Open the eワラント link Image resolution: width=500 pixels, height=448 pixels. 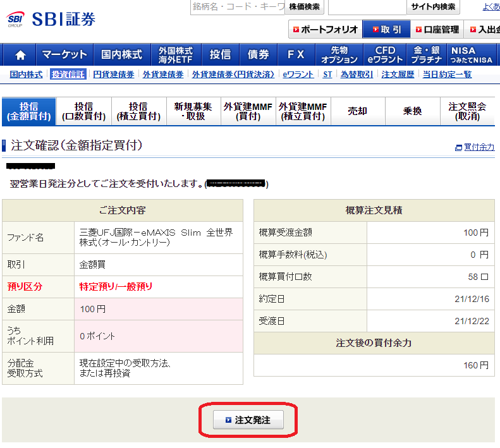(298, 75)
